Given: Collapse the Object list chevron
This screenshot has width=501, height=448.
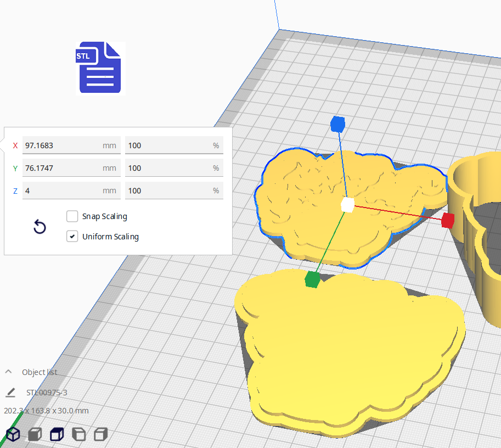Looking at the screenshot, I should [x=9, y=372].
